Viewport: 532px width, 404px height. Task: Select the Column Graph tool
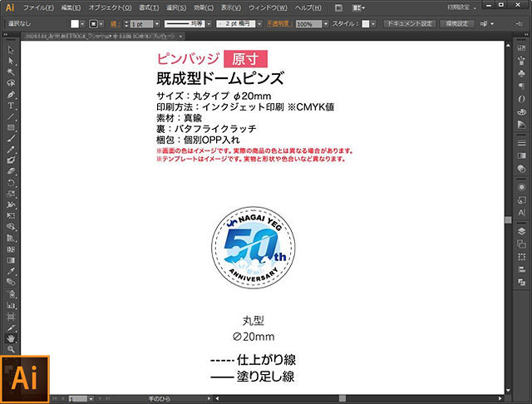(11, 305)
